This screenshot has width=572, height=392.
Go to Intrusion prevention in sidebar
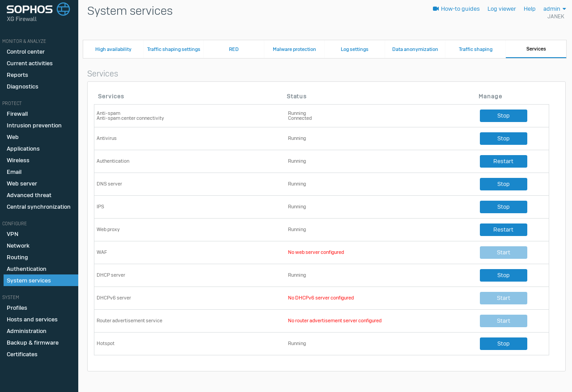(x=34, y=126)
